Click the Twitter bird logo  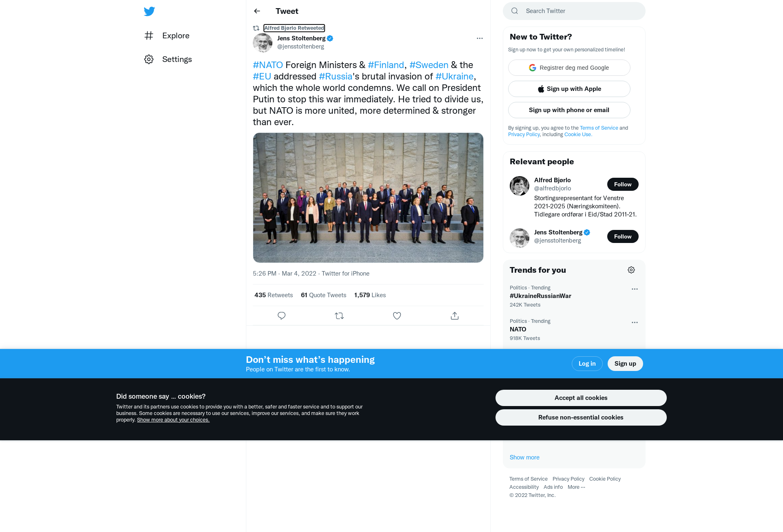[149, 11]
